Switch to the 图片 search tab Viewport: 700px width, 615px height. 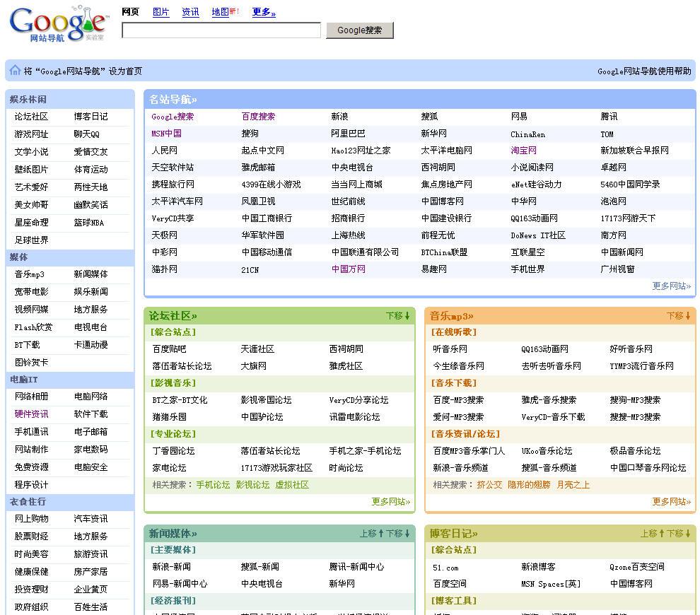[161, 12]
